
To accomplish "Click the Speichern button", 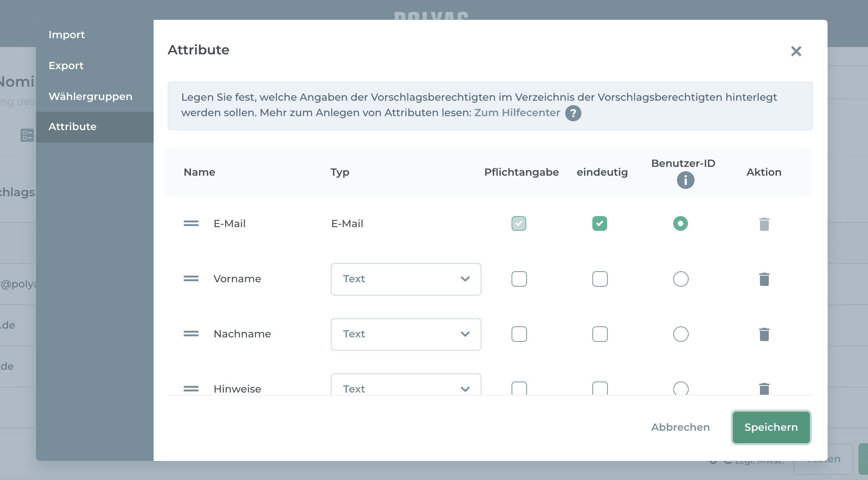I will (771, 427).
